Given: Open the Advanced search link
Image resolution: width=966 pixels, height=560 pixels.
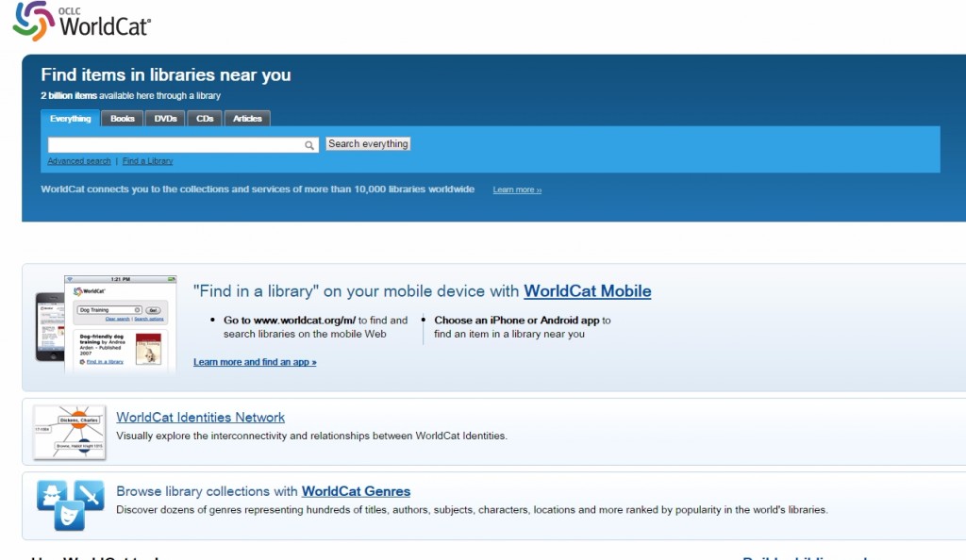Looking at the screenshot, I should (x=79, y=161).
